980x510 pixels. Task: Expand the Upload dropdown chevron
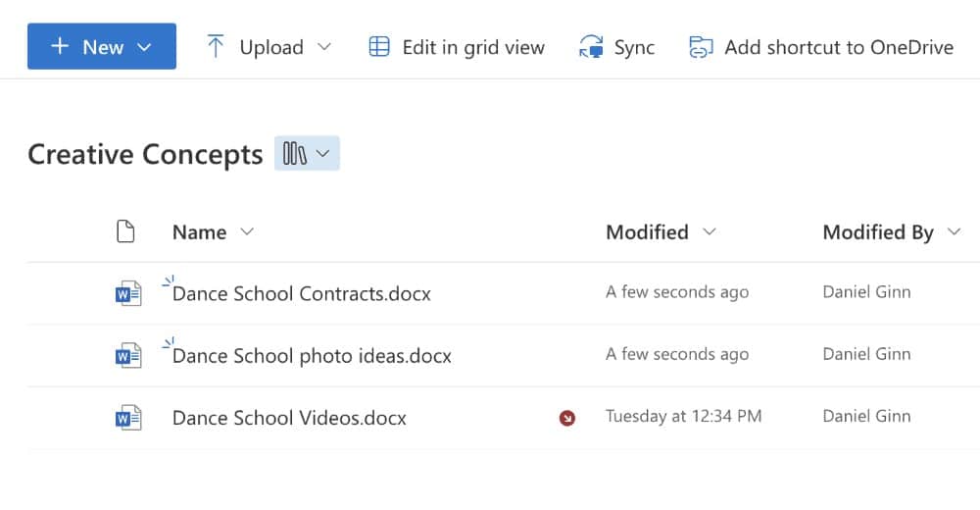point(324,47)
